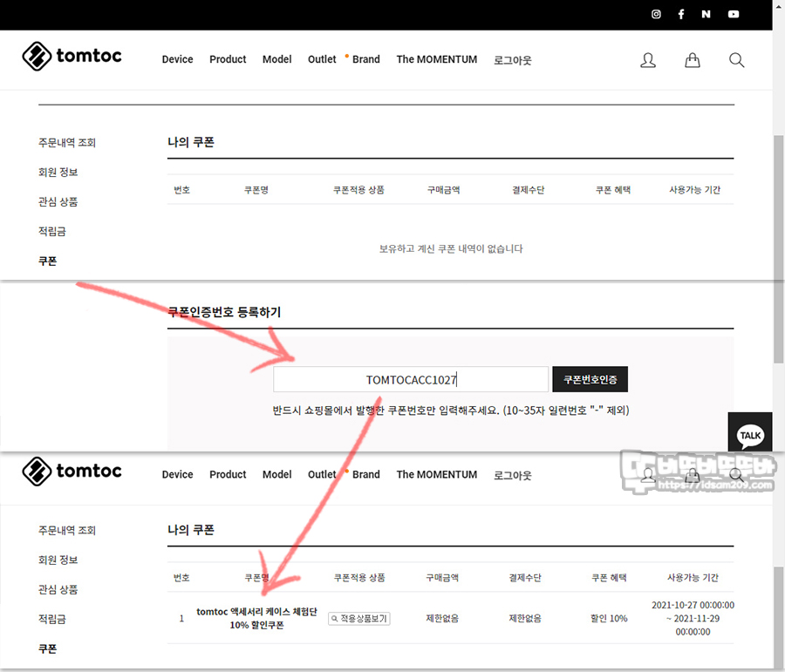The height and width of the screenshot is (672, 785).
Task: Click upper 사용가능 기간 column header
Action: coord(695,190)
